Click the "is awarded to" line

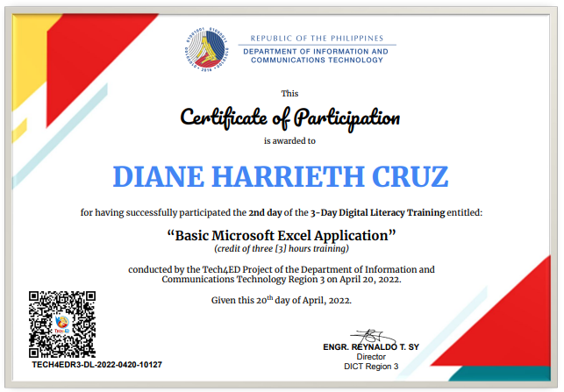pos(289,141)
